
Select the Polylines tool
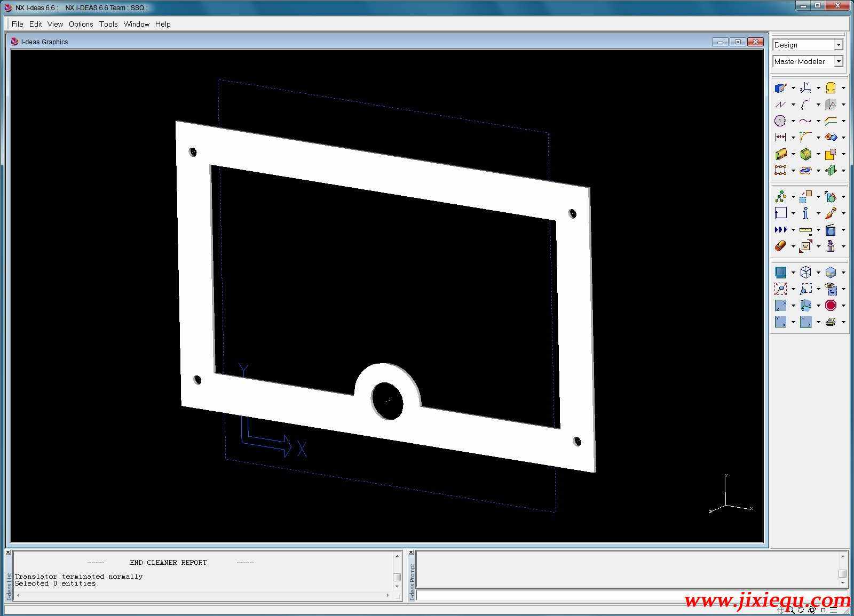[780, 105]
